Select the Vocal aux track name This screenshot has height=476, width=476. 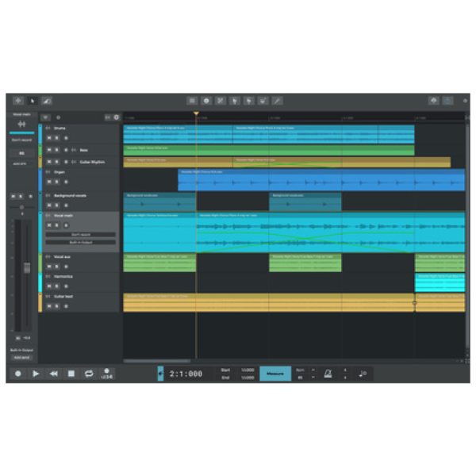click(x=62, y=257)
